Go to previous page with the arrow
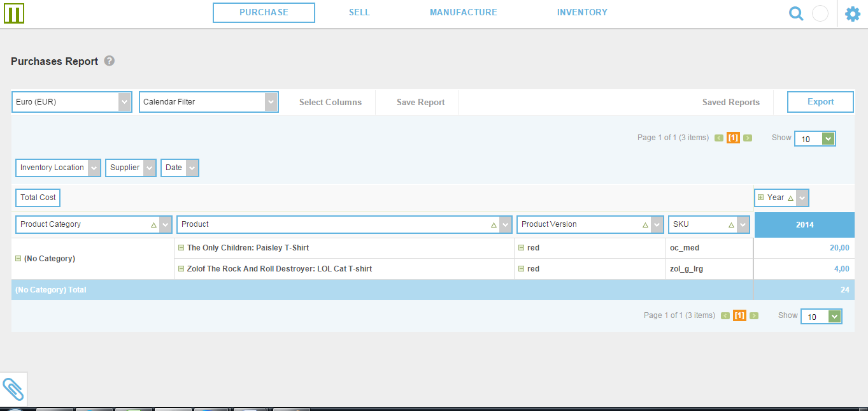 (718, 138)
